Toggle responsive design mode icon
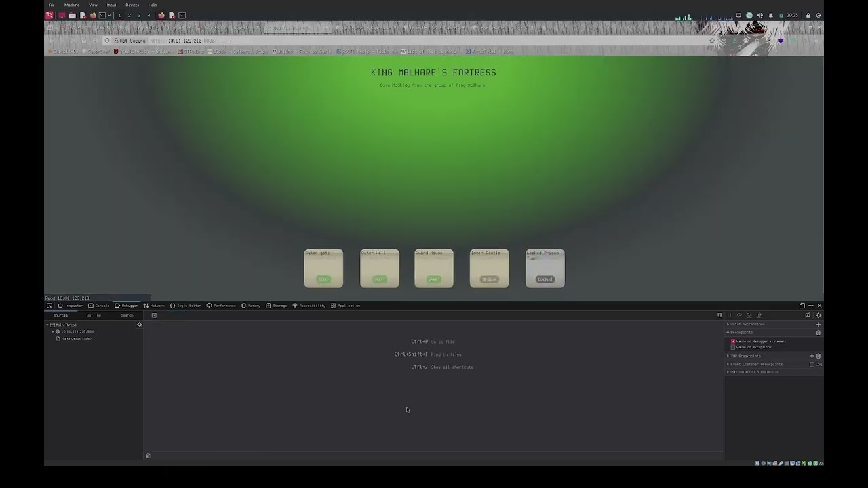 point(802,306)
